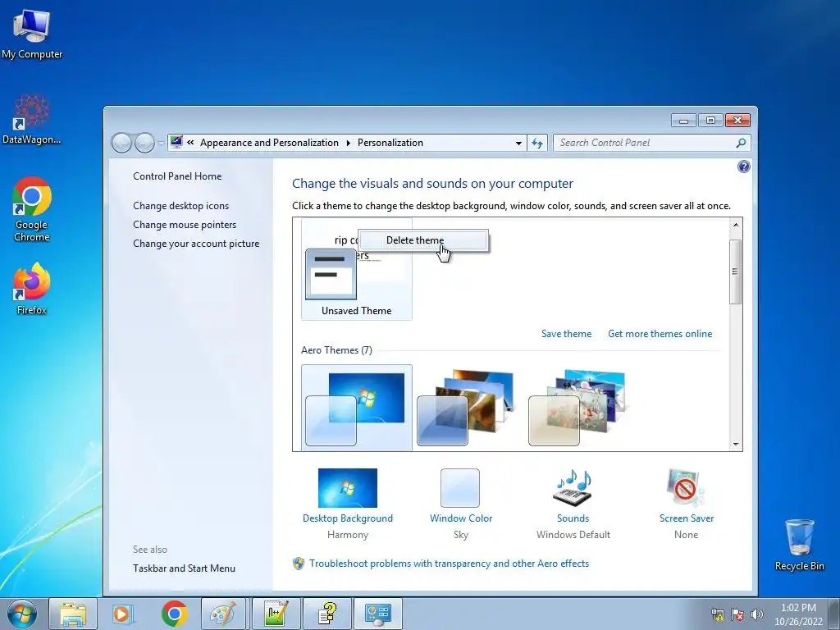Click the Window Color text link
This screenshot has width=840, height=630.
461,518
